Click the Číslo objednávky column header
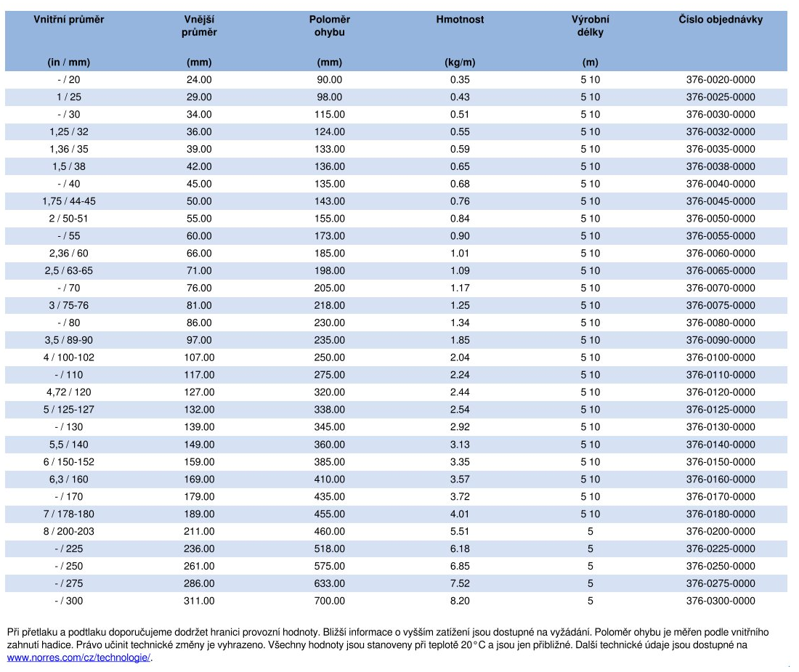The height and width of the screenshot is (672, 799). 720,20
